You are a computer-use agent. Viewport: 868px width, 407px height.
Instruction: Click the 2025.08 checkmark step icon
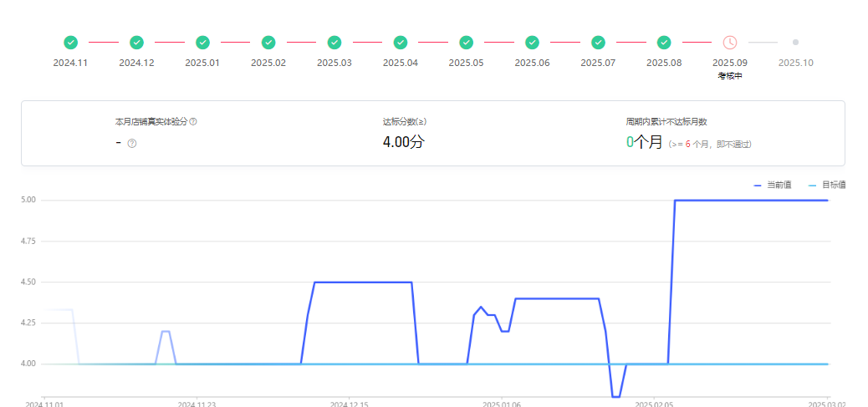click(664, 42)
